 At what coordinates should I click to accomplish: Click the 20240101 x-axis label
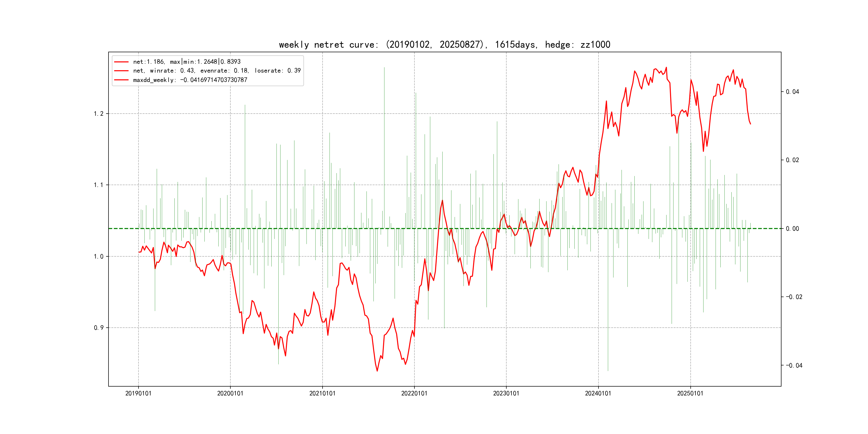click(598, 393)
